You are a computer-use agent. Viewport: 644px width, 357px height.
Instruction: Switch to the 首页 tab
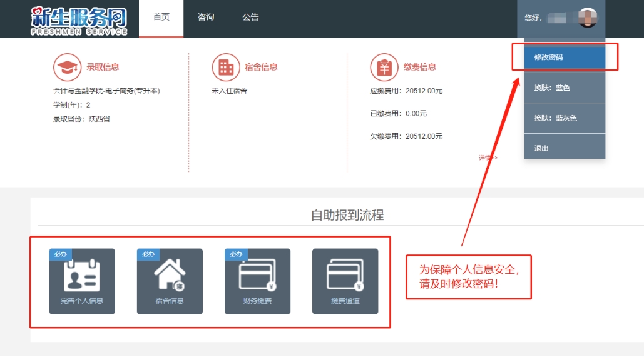(161, 18)
